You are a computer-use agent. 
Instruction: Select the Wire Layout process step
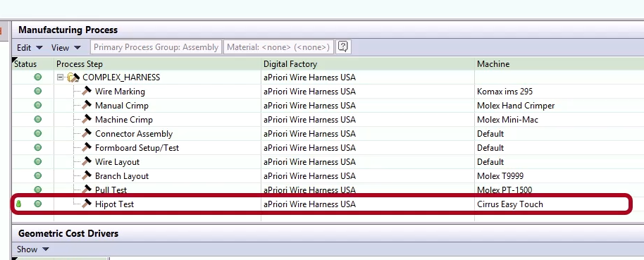pyautogui.click(x=117, y=162)
